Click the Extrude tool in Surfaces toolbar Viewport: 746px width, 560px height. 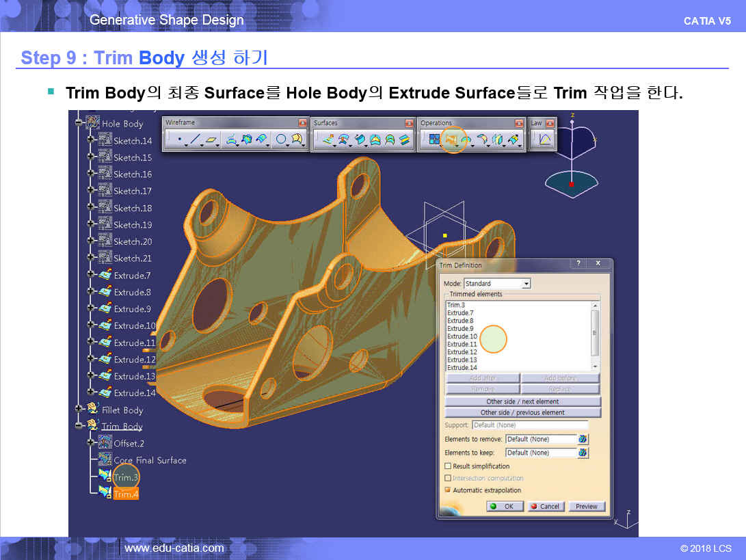pyautogui.click(x=328, y=139)
